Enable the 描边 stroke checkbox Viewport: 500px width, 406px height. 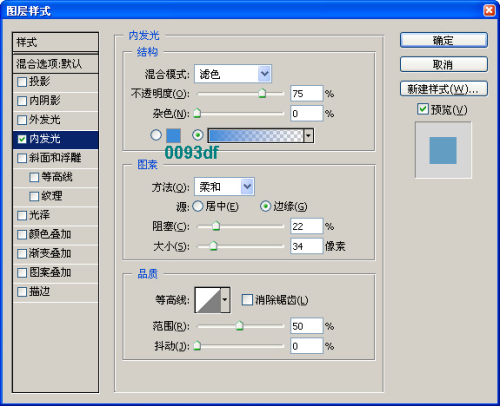click(x=22, y=292)
